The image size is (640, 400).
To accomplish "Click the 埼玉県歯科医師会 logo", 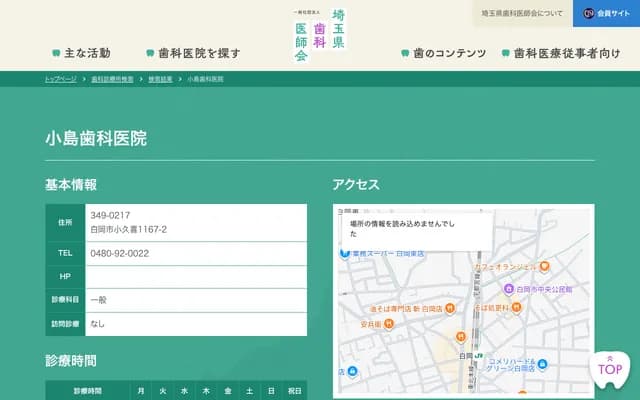I will pyautogui.click(x=320, y=36).
